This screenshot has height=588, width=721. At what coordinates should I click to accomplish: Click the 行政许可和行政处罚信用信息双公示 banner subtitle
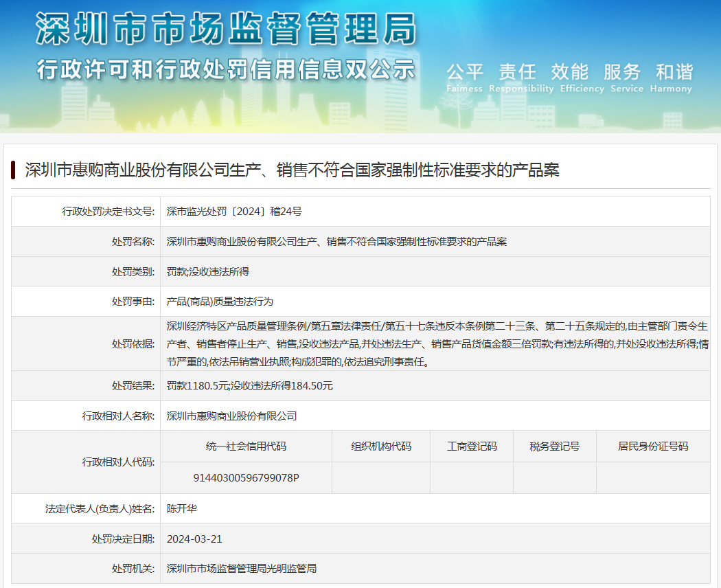(225, 69)
